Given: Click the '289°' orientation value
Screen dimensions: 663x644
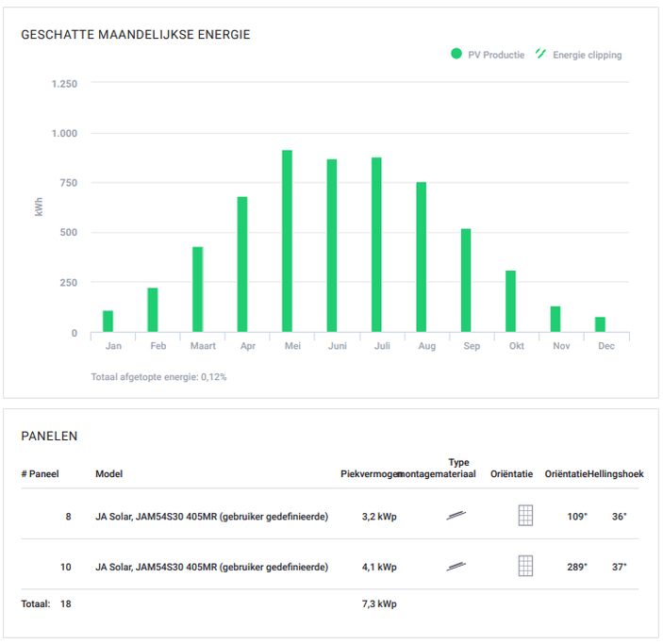Looking at the screenshot, I should (x=577, y=567).
